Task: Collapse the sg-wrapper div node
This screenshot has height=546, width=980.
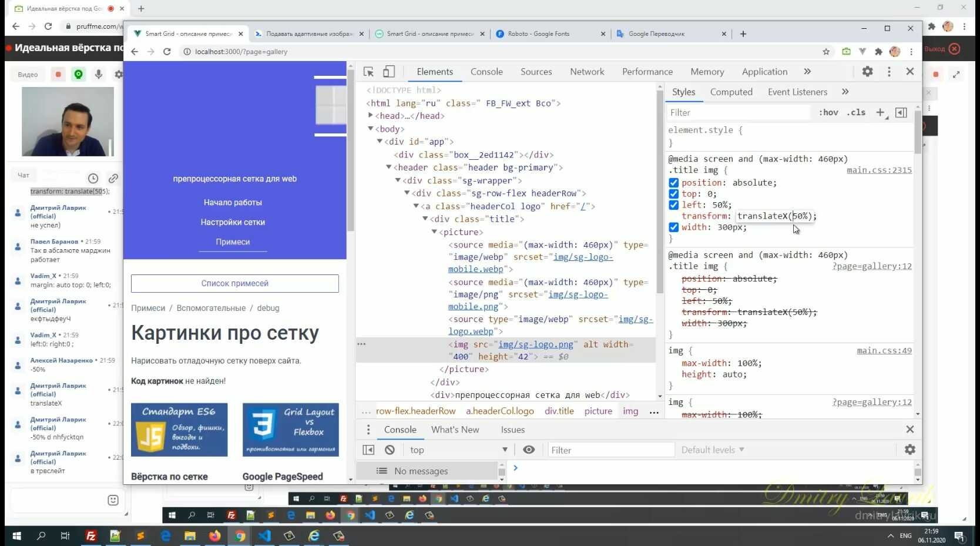Action: pyautogui.click(x=398, y=180)
